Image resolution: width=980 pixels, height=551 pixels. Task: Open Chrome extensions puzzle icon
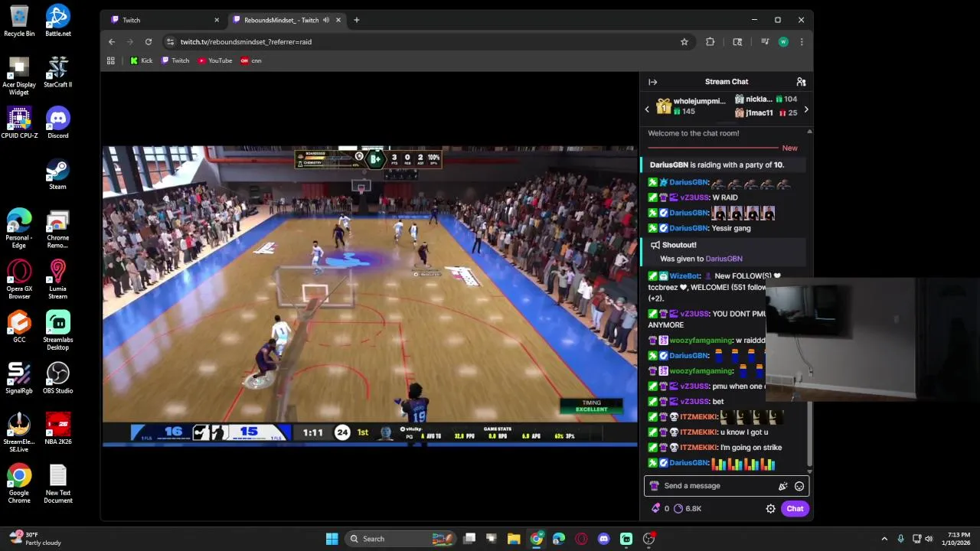click(x=710, y=42)
